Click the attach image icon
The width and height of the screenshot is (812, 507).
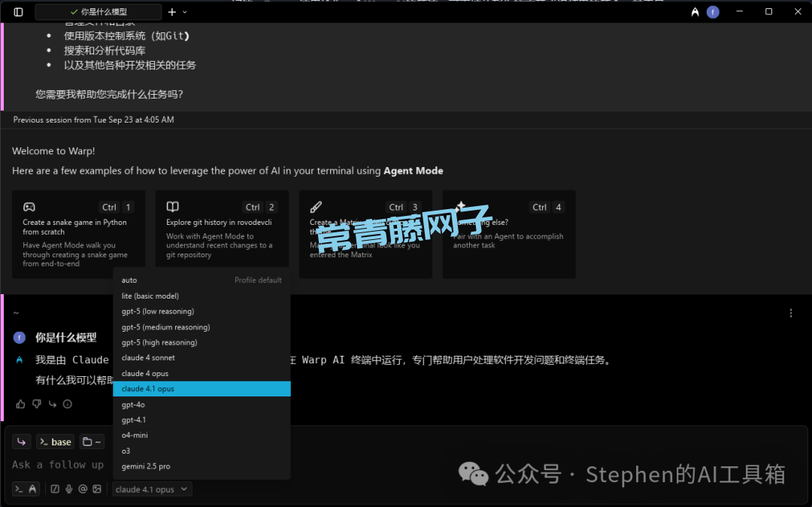[96, 489]
